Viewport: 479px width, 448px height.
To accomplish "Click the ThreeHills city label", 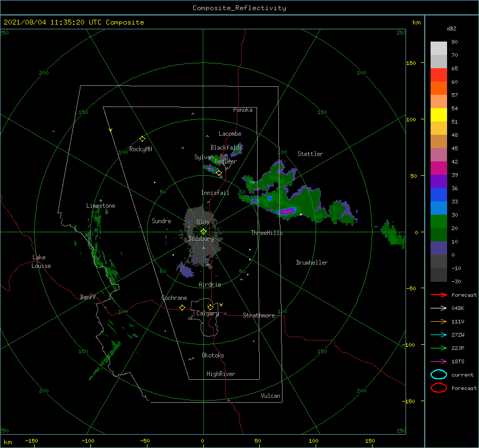I will [267, 233].
